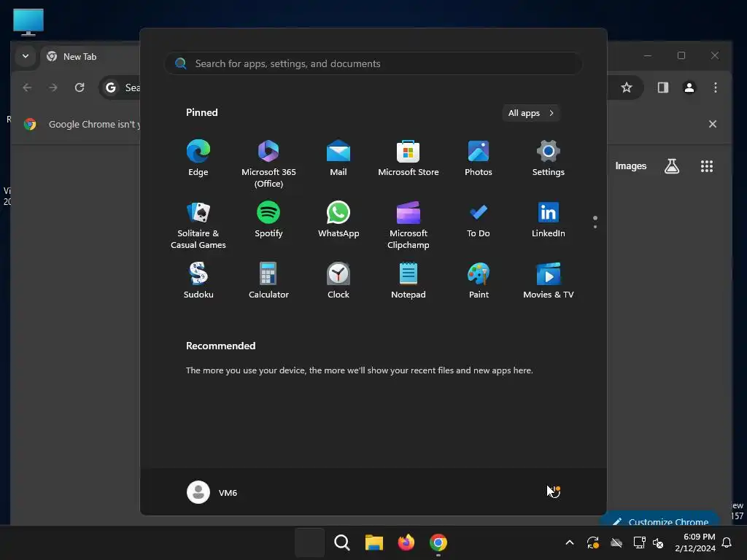Open network status tray icon

639,542
